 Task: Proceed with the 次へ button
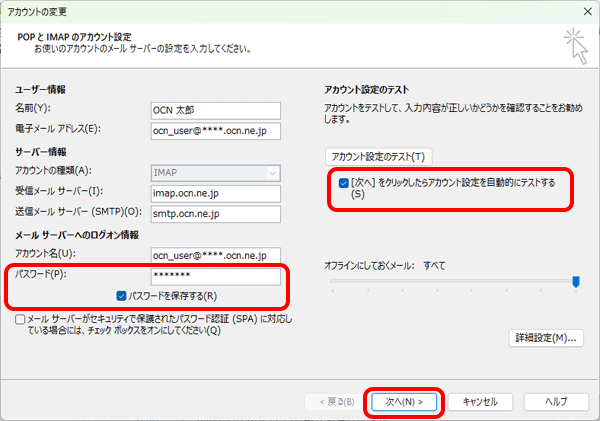[x=403, y=401]
